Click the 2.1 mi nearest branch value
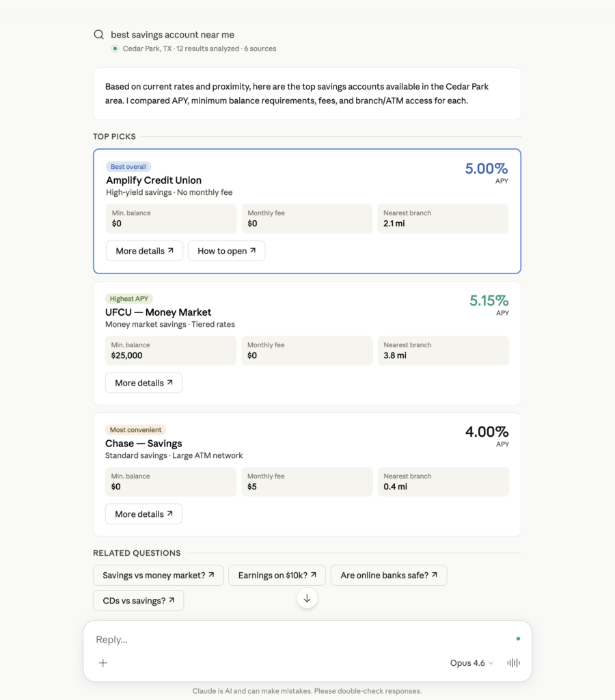The width and height of the screenshot is (615, 700). tap(394, 224)
